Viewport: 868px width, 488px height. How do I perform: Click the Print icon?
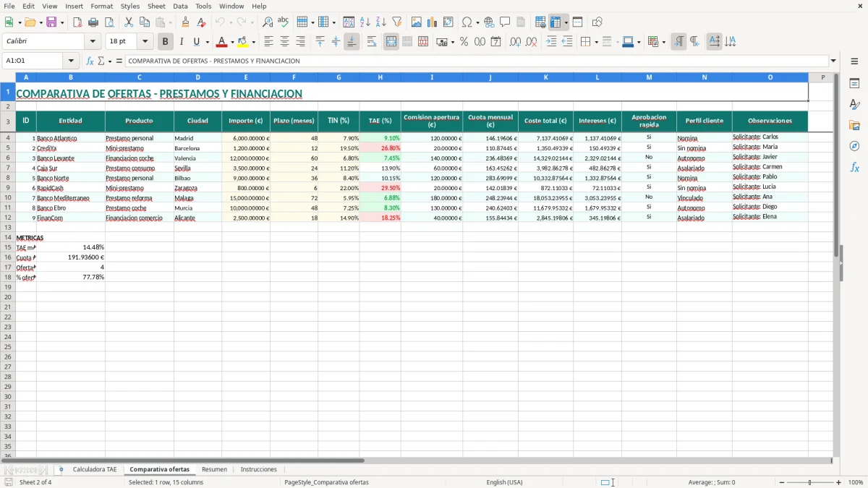pyautogui.click(x=93, y=22)
